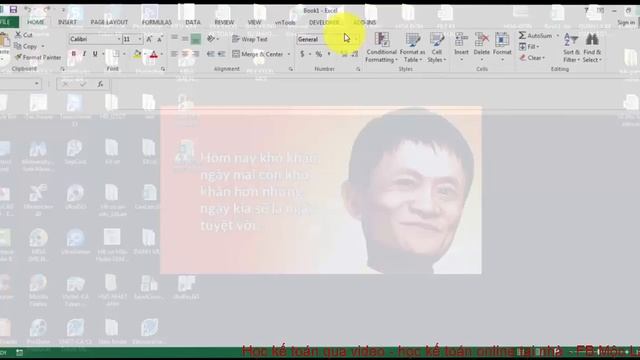Center text horizontally
Screen dimensions: 640x360
click(x=185, y=54)
